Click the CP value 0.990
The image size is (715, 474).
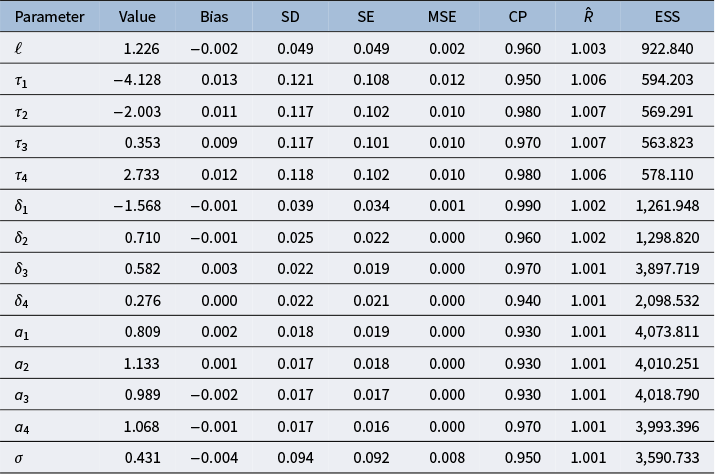(523, 206)
